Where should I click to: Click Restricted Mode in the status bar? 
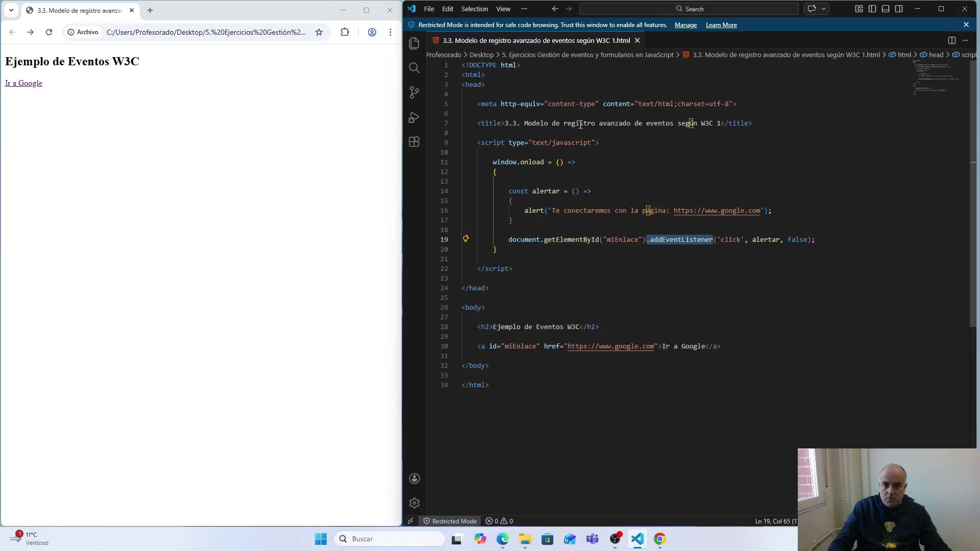coord(450,521)
